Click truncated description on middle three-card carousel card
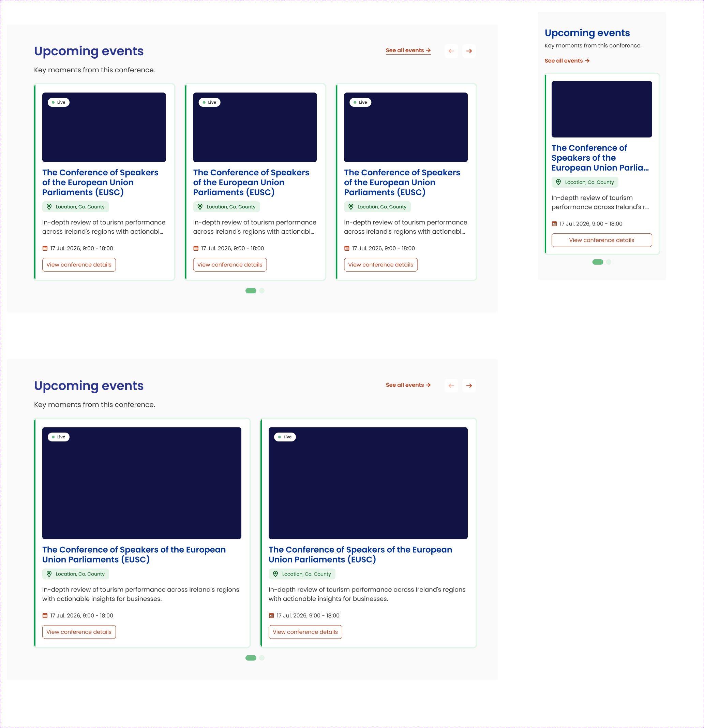Viewport: 704px width, 728px height. 255,227
